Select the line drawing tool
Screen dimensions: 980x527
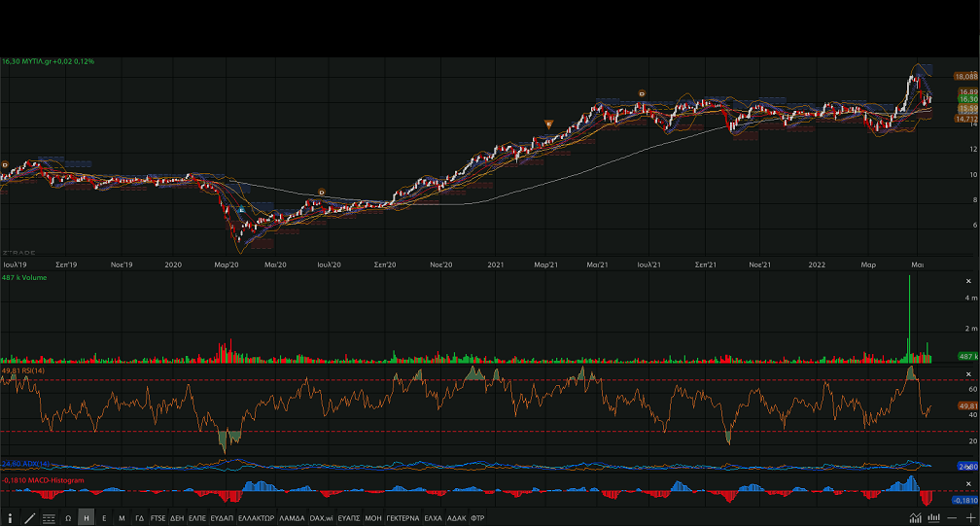tap(30, 518)
